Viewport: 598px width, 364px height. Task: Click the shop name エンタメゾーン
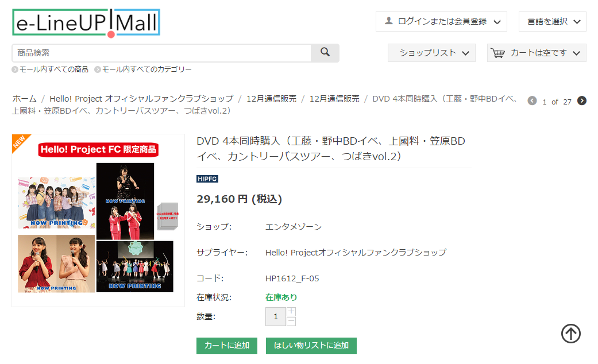[x=294, y=227]
